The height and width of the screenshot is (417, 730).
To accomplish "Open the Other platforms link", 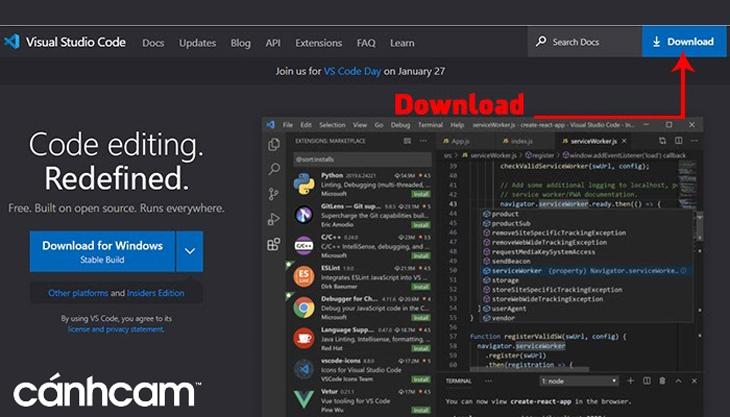I will pos(78,293).
